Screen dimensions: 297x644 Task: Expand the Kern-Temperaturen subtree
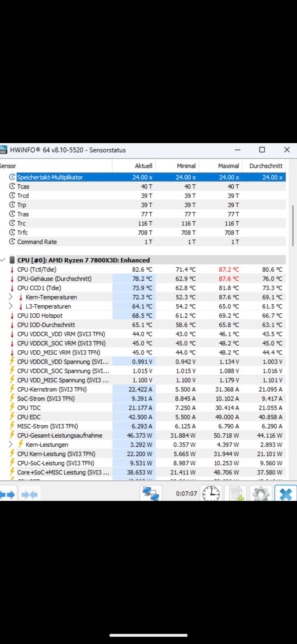(x=10, y=297)
